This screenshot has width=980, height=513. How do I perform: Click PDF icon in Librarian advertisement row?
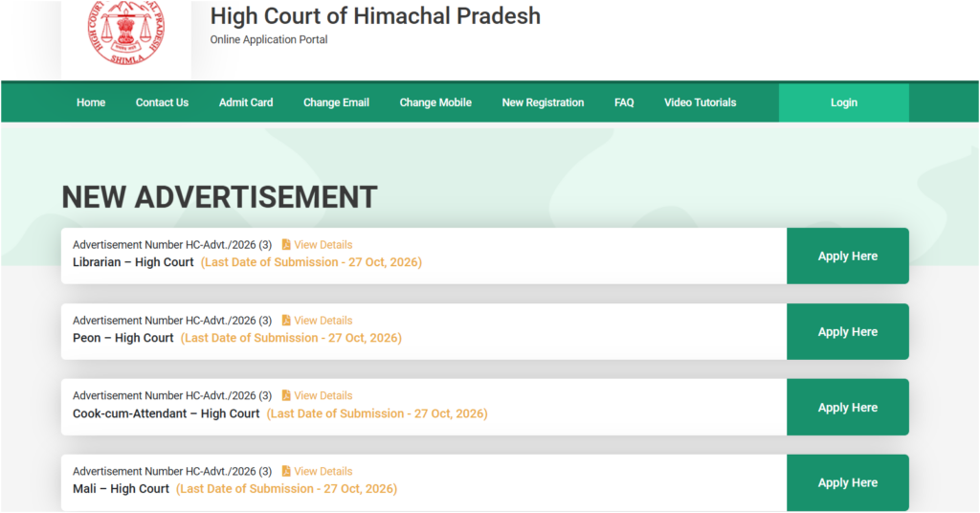286,244
